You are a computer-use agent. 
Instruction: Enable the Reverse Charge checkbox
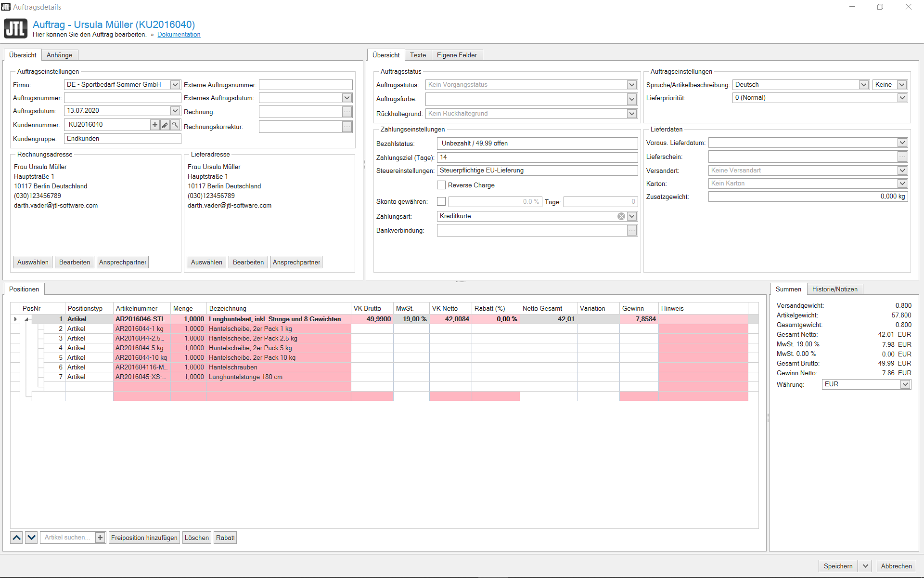[x=441, y=185]
